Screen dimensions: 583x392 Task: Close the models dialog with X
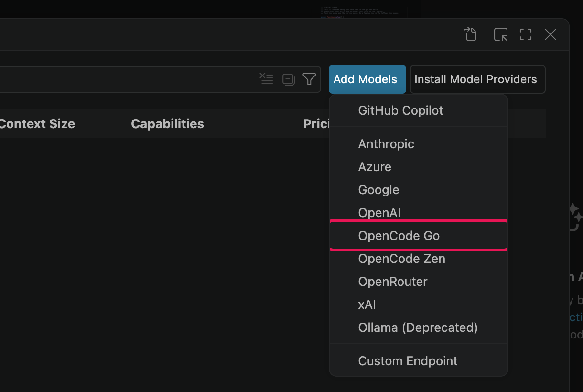tap(551, 34)
